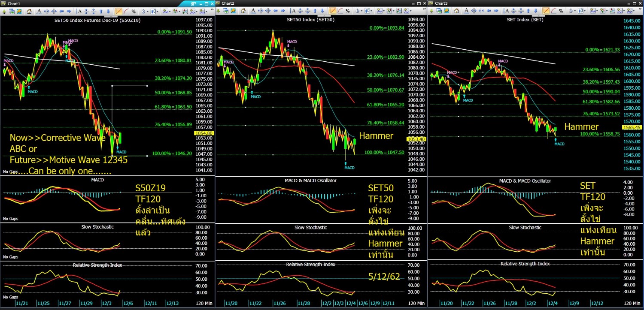The width and height of the screenshot is (644, 310).
Task: Select the Chart3 window title
Action: [x=441, y=3]
